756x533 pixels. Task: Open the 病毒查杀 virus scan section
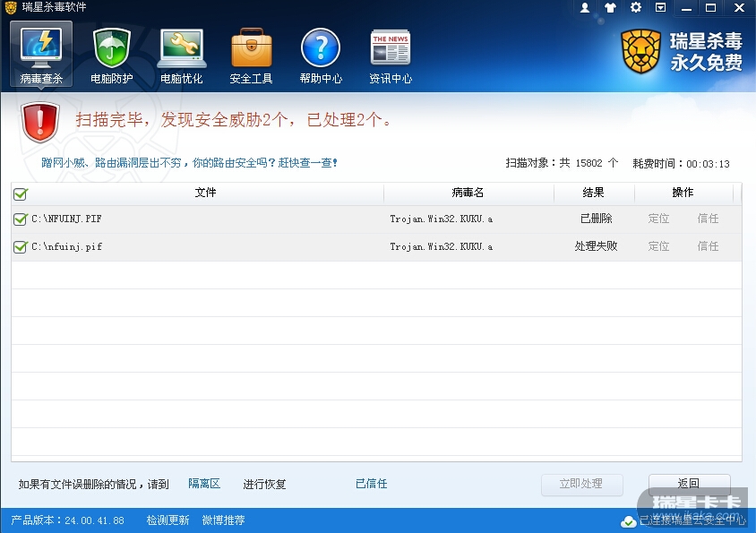pyautogui.click(x=41, y=55)
